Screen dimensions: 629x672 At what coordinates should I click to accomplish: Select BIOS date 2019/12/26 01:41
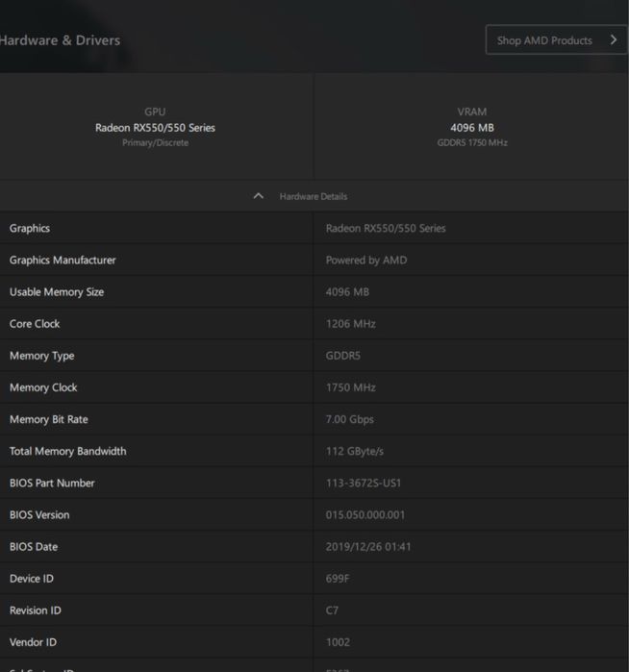click(368, 547)
